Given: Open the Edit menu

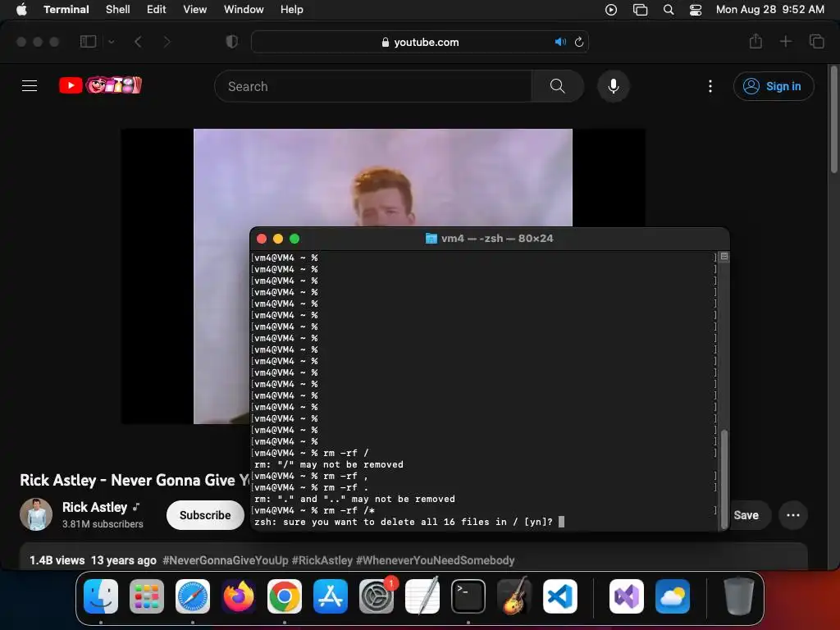Looking at the screenshot, I should pos(157,10).
